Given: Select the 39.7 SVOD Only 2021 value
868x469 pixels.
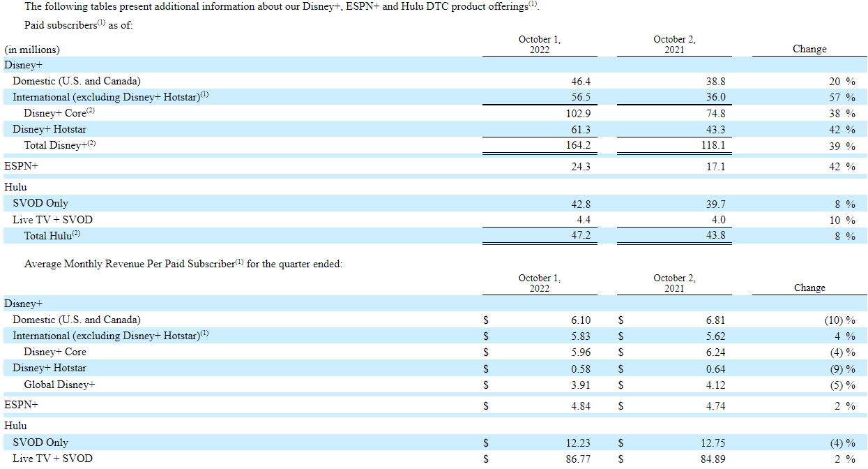Looking at the screenshot, I should 715,204.
